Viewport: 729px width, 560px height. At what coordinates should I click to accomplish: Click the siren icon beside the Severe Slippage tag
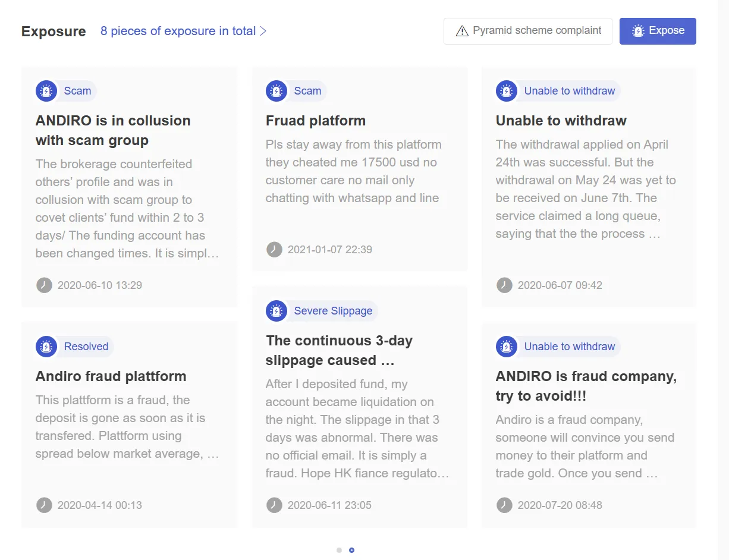pyautogui.click(x=276, y=311)
